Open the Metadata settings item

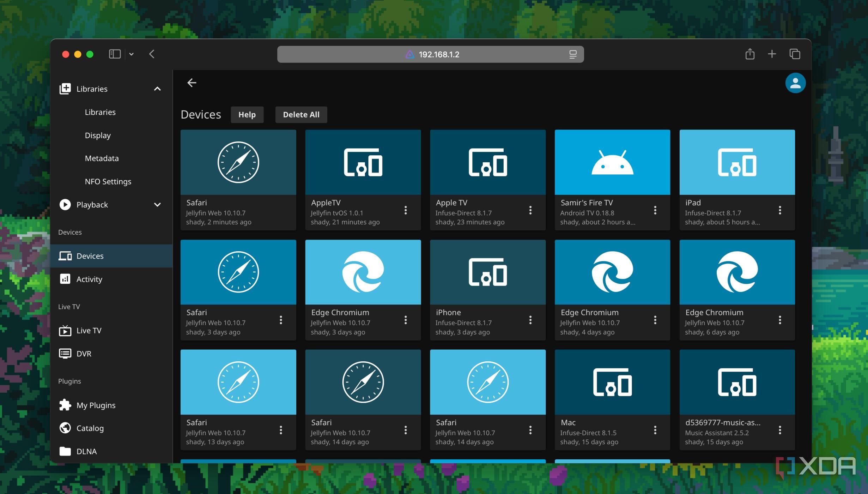102,158
